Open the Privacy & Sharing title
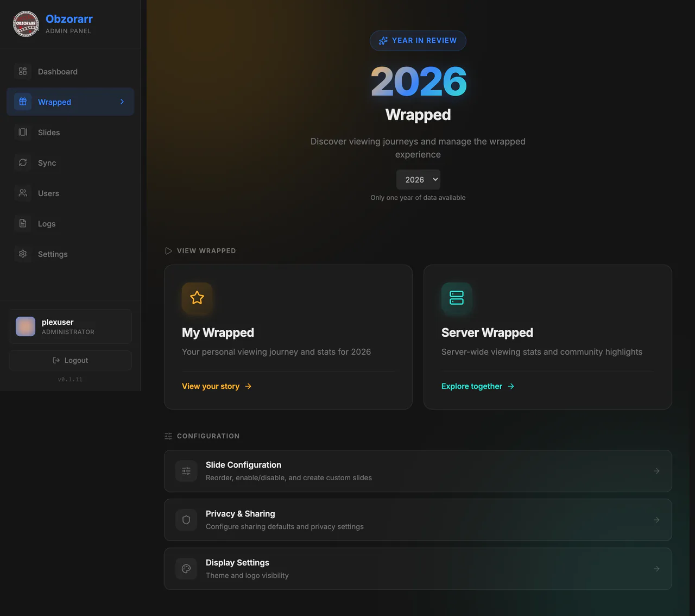This screenshot has height=616, width=695. click(240, 514)
